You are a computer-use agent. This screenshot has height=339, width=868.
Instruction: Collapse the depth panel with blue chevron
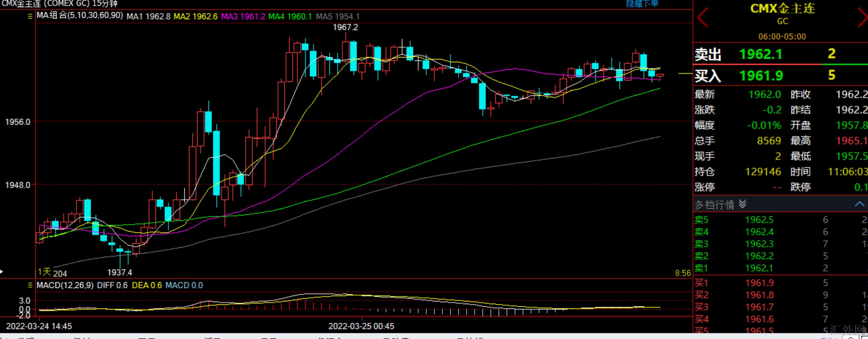click(x=859, y=204)
